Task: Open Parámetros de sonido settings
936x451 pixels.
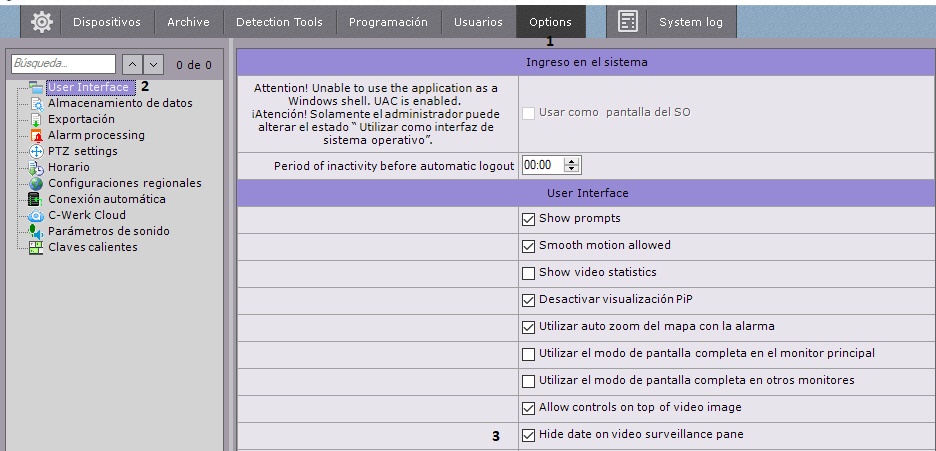Action: [x=108, y=231]
